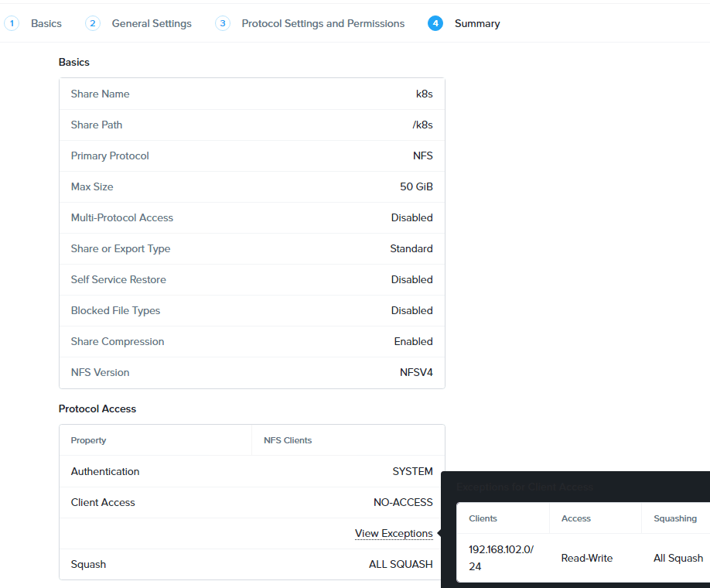This screenshot has width=710, height=588.
Task: Click the Property column header
Action: [89, 440]
